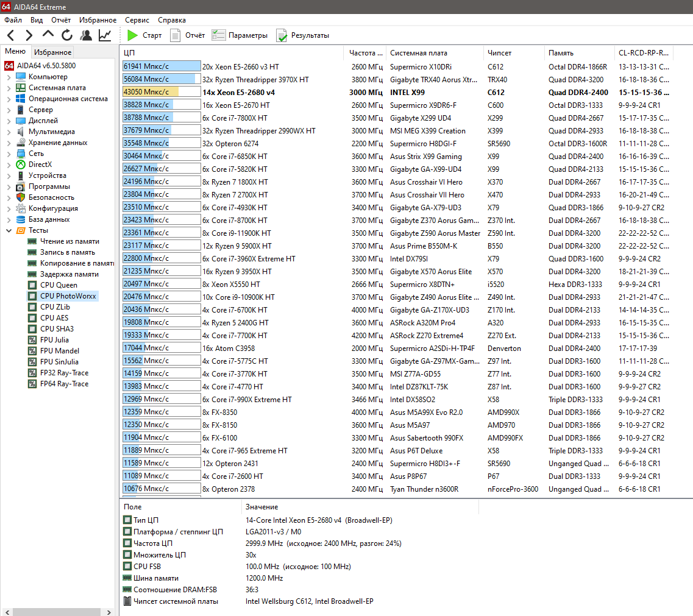Select the Безопасность shield icon

21,197
